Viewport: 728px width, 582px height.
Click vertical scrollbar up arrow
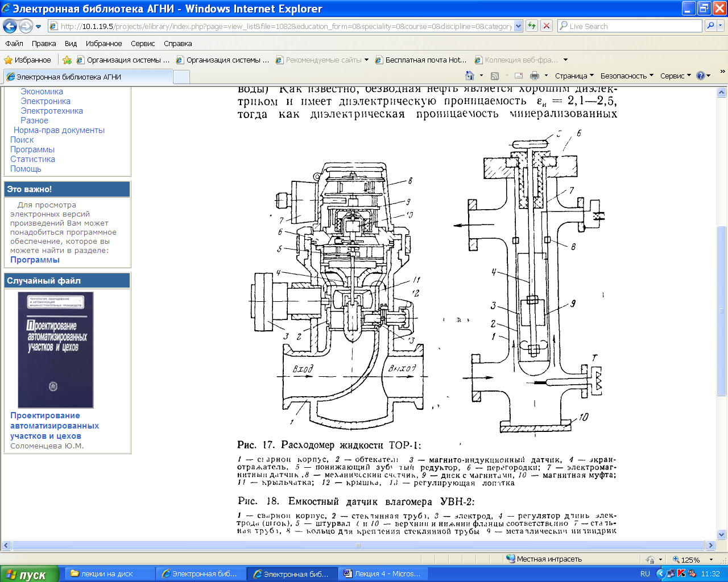point(722,92)
